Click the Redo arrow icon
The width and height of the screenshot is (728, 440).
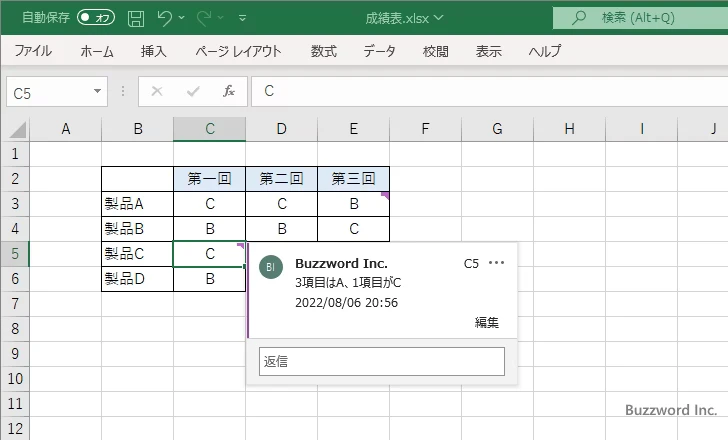(204, 18)
